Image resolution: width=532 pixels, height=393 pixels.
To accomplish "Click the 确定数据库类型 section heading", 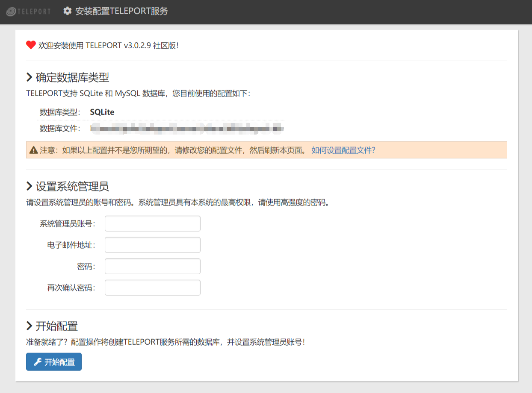I will pyautogui.click(x=72, y=77).
